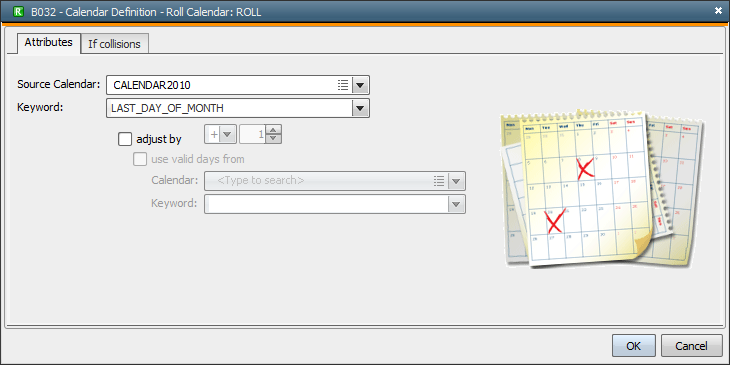Image resolution: width=730 pixels, height=365 pixels.
Task: Select the Attributes tab
Action: 48,42
